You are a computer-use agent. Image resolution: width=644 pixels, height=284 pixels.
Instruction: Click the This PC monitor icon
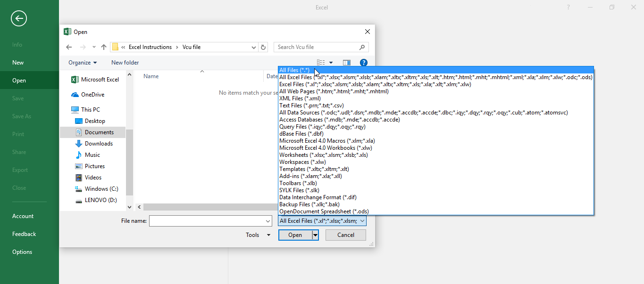(75, 110)
